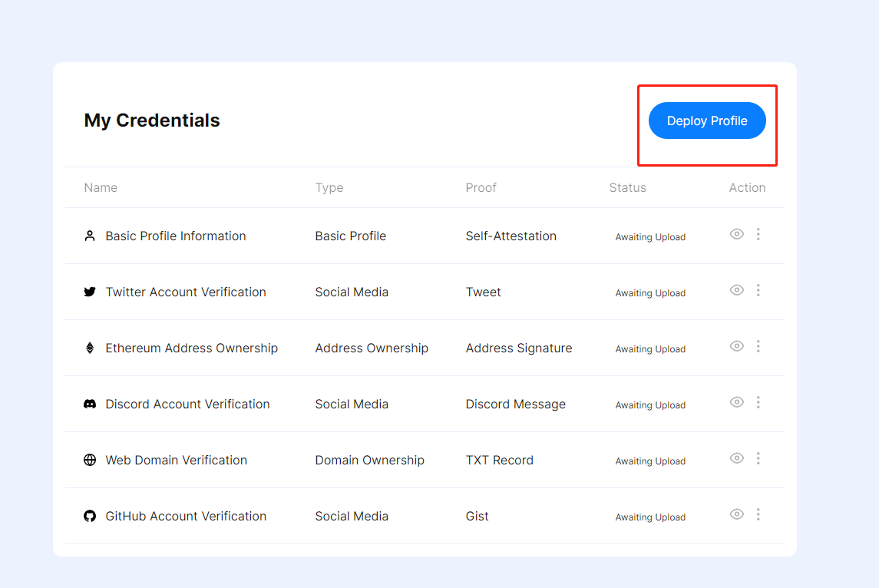The width and height of the screenshot is (879, 588).
Task: Open more options for Twitter Account Verification
Action: click(x=758, y=290)
